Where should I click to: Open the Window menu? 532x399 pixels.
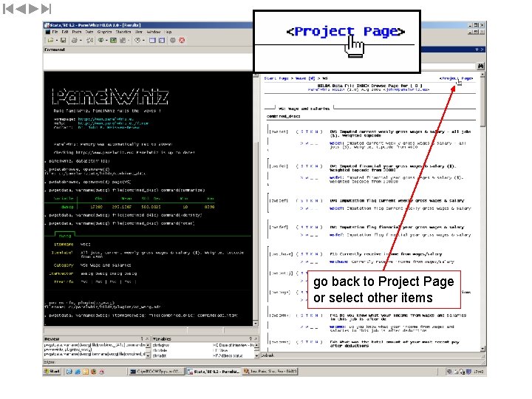(x=154, y=32)
